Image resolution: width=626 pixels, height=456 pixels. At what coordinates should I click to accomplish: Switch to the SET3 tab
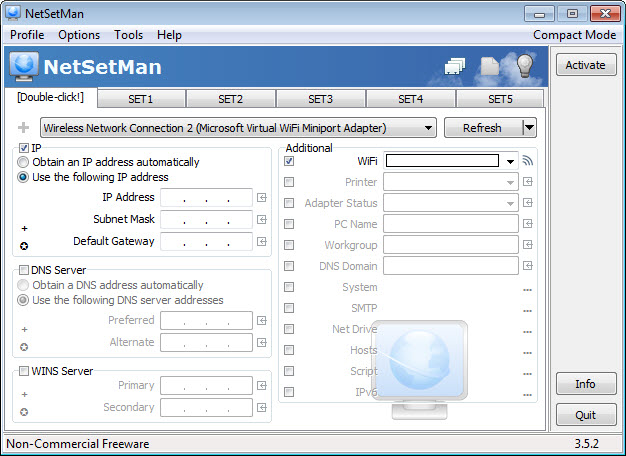(x=321, y=99)
